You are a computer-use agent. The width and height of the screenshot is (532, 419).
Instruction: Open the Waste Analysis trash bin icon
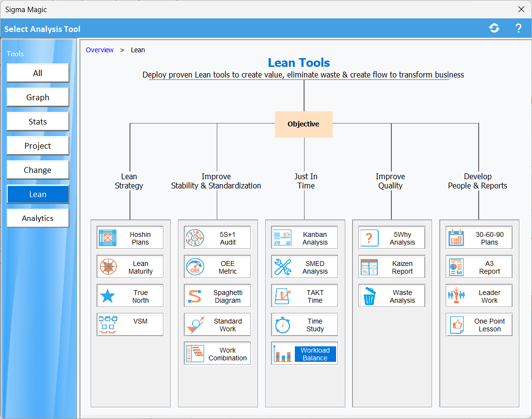(370, 296)
